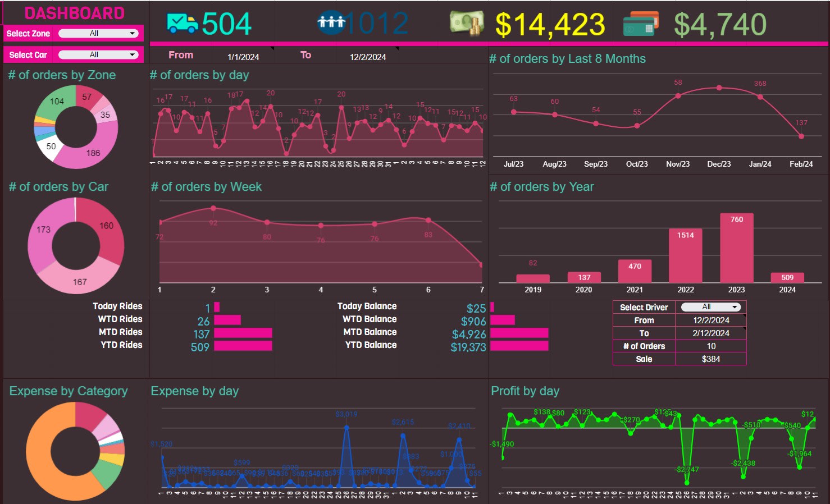Click driver To date 2/12/2024 cell
830x504 pixels.
click(x=711, y=333)
